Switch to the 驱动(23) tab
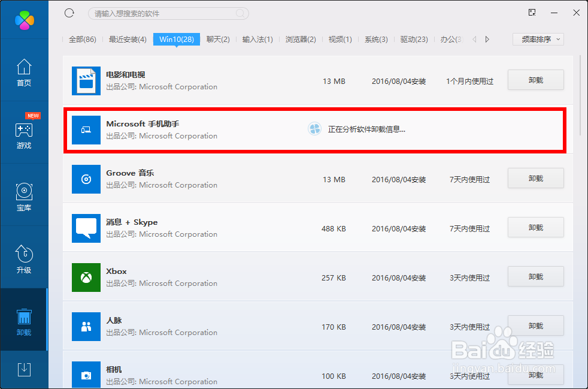 414,39
